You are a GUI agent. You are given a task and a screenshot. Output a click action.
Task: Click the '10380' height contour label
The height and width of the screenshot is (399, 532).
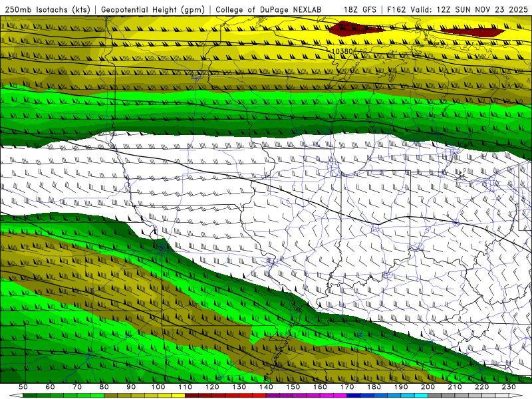pos(342,51)
